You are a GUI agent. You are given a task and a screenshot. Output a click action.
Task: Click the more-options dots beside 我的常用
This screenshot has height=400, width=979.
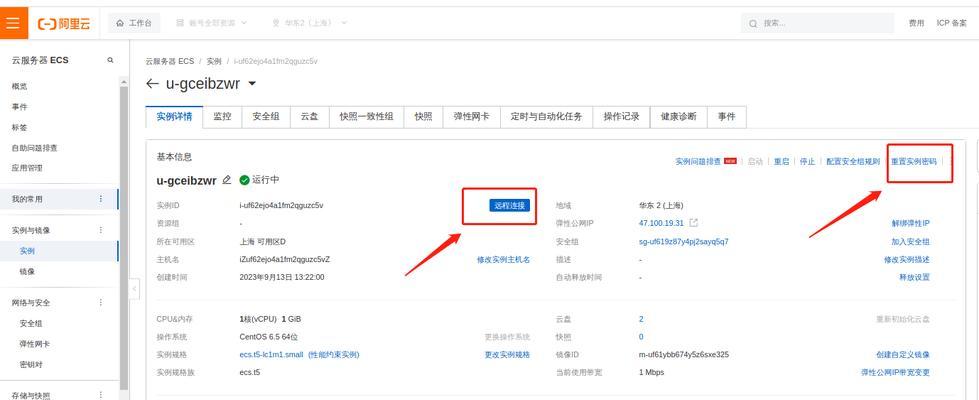101,199
